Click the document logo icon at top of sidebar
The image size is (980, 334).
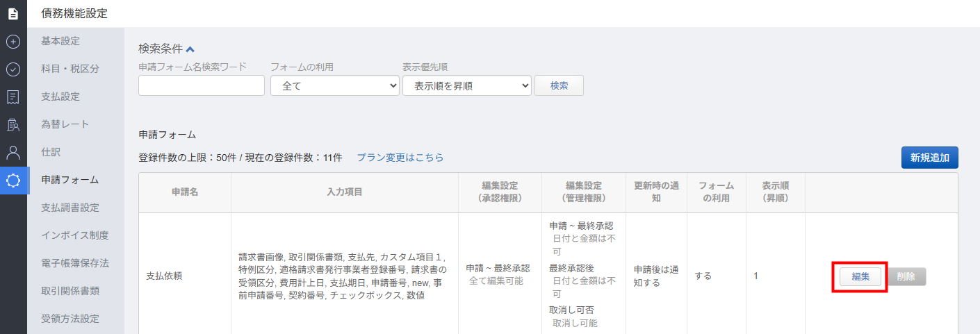coord(13,13)
